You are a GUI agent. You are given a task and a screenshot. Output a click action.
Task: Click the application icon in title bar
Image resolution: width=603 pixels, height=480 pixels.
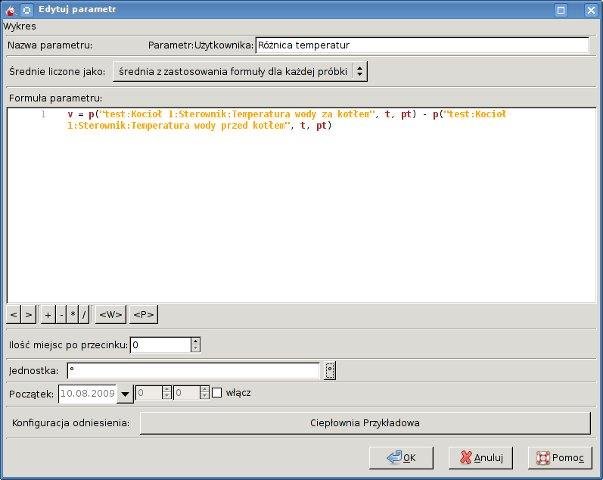pos(10,10)
